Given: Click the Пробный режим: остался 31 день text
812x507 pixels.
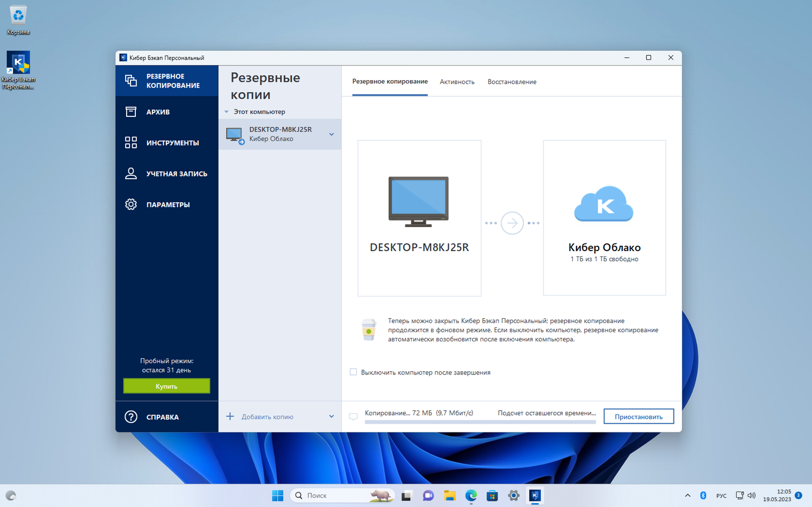Looking at the screenshot, I should (167, 366).
